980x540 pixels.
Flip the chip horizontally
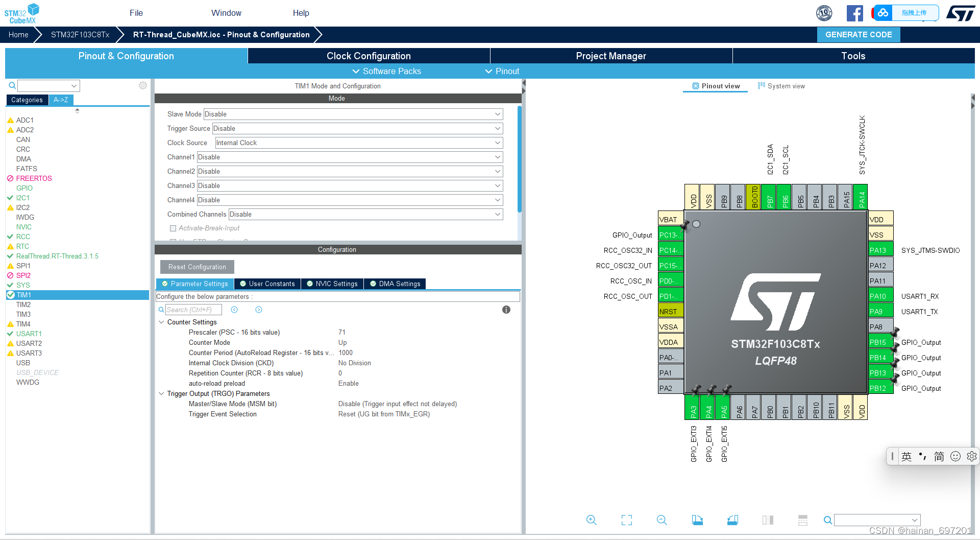tap(768, 520)
